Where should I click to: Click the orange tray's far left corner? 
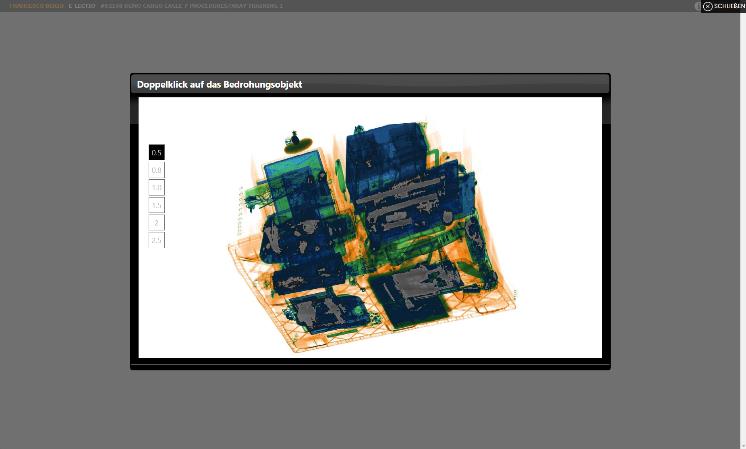231,243
